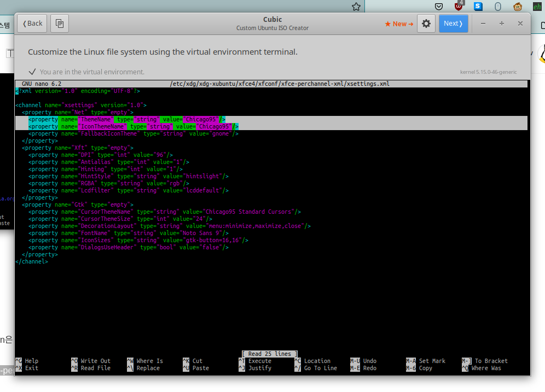Click the IconSizes property line
This screenshot has height=392, width=545.
(x=138, y=240)
